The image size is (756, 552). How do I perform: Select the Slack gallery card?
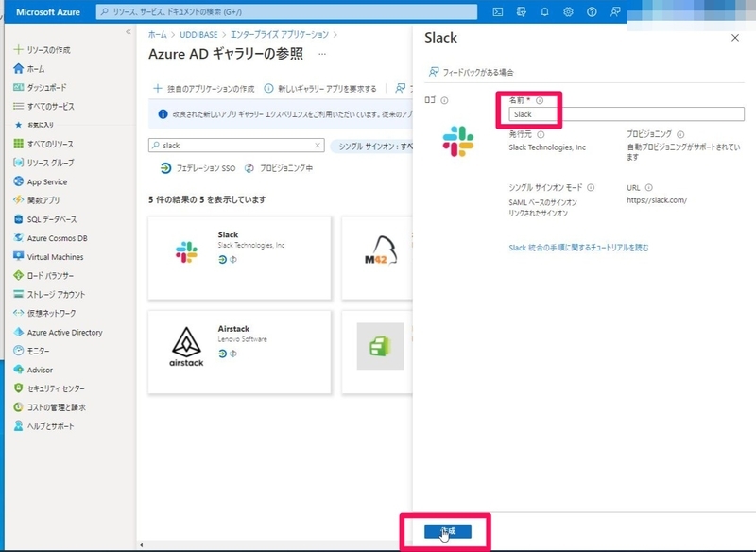pos(240,258)
